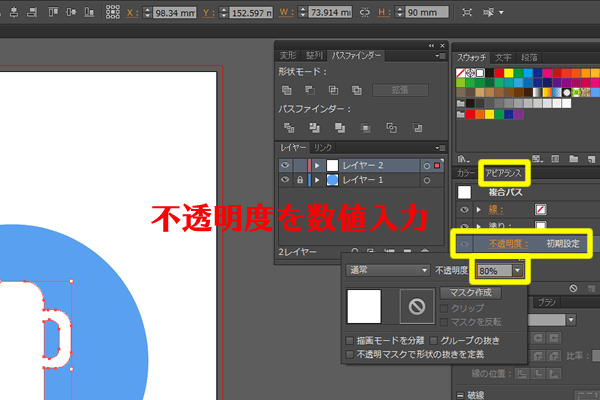Toggle the constrain width and height proportions link
The height and width of the screenshot is (400, 600).
pos(365,13)
